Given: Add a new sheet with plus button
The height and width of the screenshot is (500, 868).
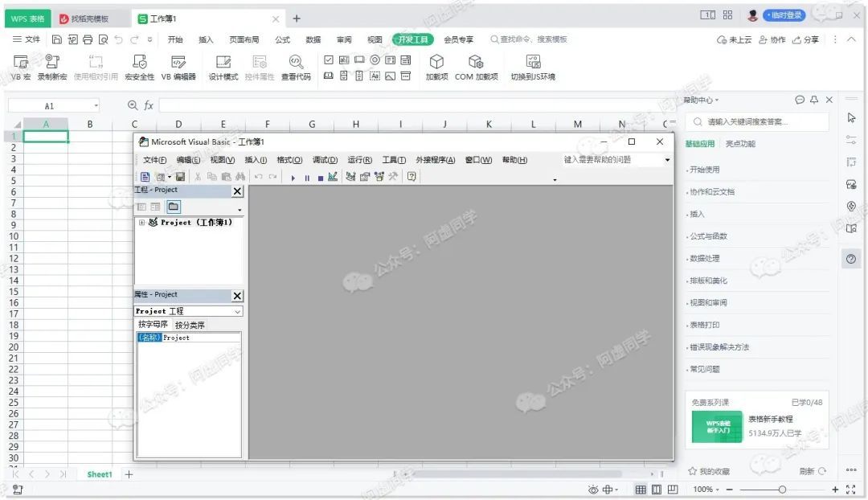Looking at the screenshot, I should click(x=129, y=474).
